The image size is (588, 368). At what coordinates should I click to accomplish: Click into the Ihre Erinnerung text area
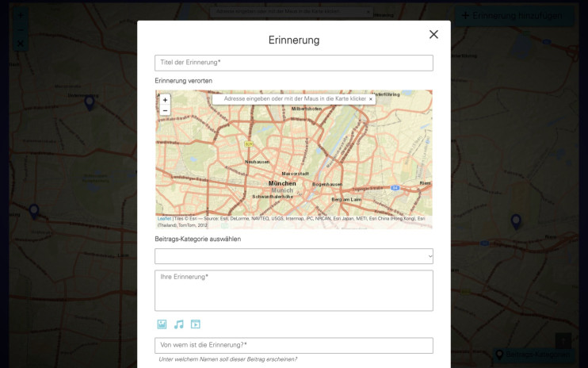(293, 290)
